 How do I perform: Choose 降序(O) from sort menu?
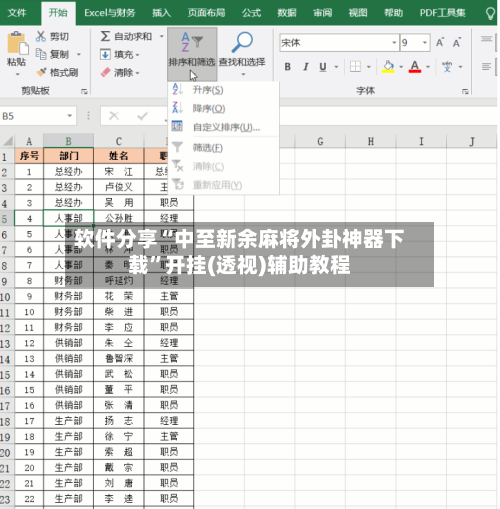pyautogui.click(x=223, y=108)
